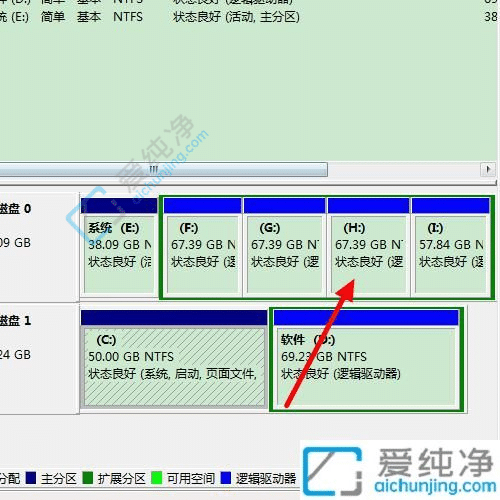Click the NTFS cell in the (E:) row
The width and height of the screenshot is (500, 500).
pos(128,17)
